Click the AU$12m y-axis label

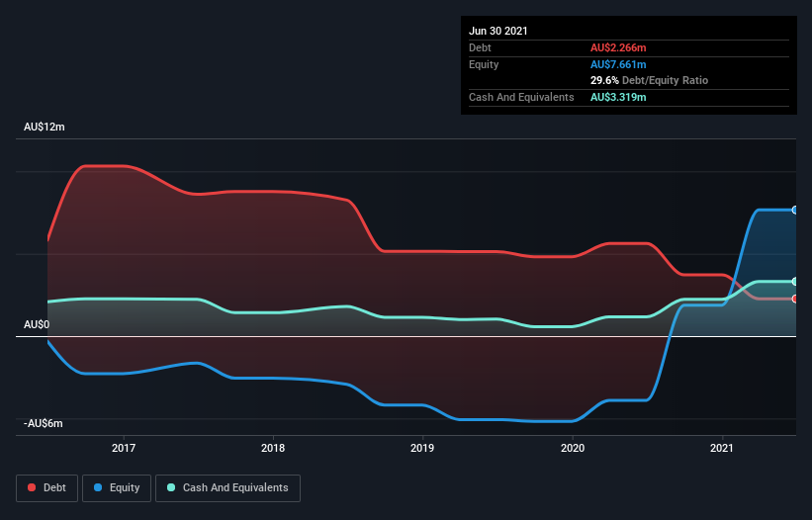click(45, 127)
